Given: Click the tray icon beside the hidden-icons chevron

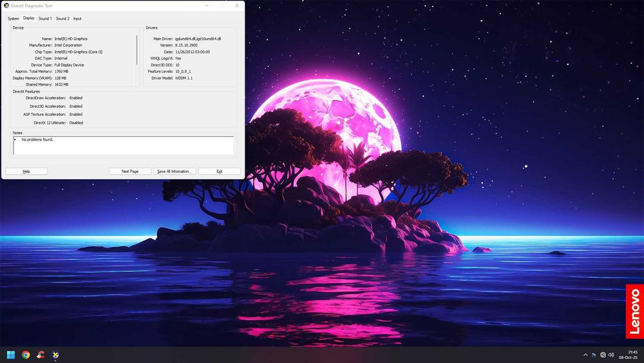Looking at the screenshot, I should (x=594, y=355).
